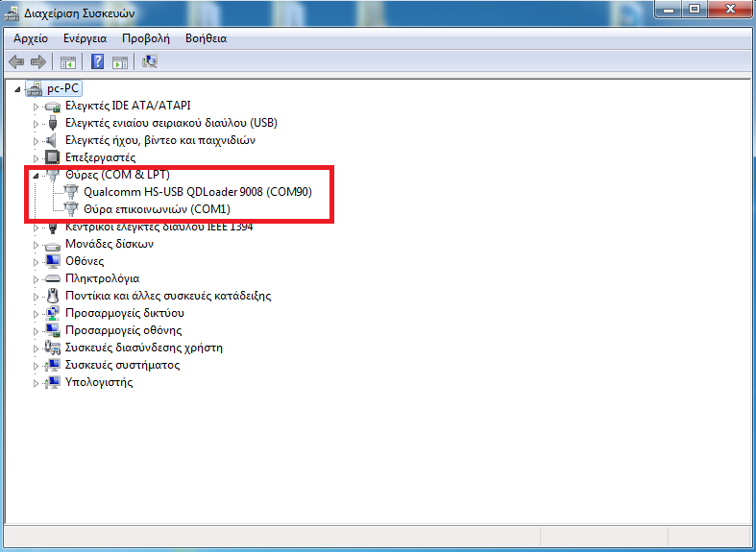Select Επεξεργαστές label

point(100,157)
